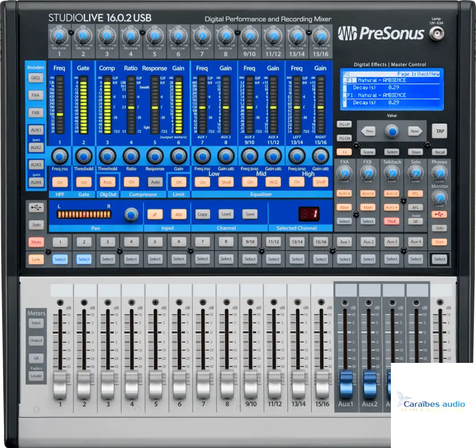Click the main output Select button at row end
476x448 pixels.
pyautogui.click(x=440, y=259)
